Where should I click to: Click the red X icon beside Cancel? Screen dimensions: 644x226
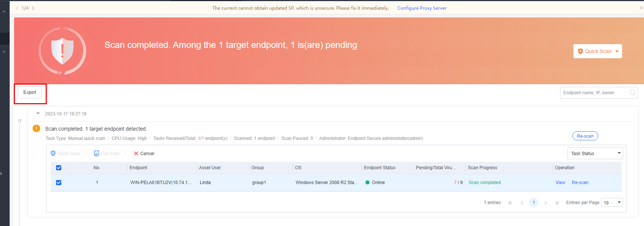click(136, 154)
